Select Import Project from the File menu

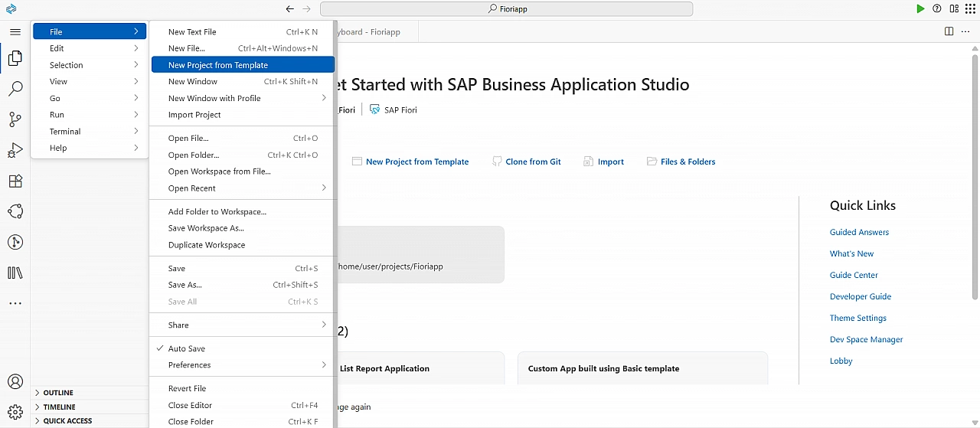tap(194, 115)
